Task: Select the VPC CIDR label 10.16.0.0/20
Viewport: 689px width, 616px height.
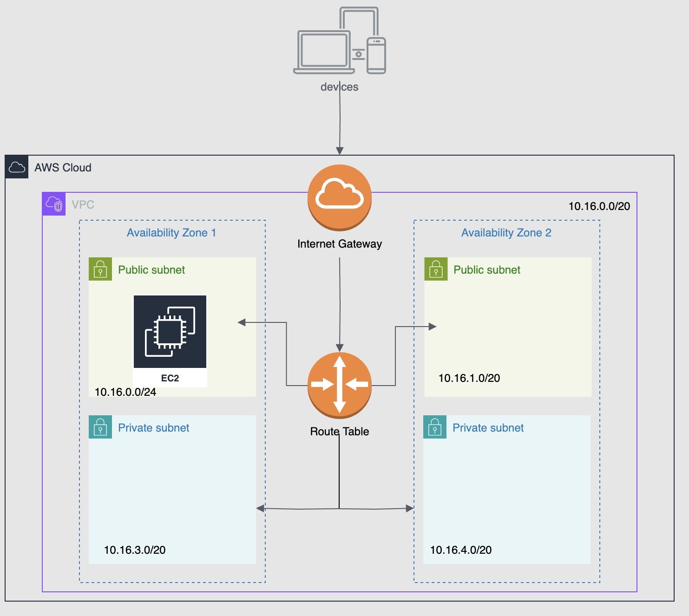Action: pos(599,206)
